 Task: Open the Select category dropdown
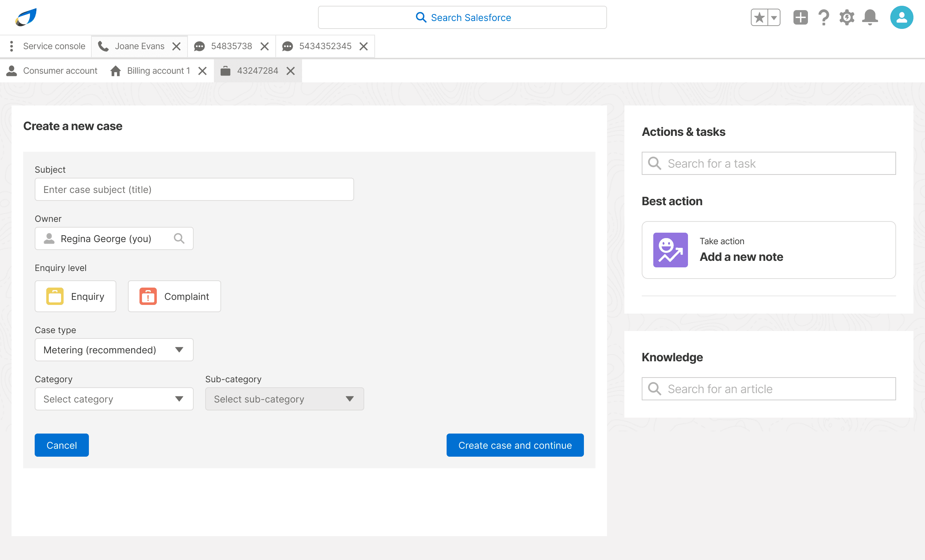tap(114, 399)
